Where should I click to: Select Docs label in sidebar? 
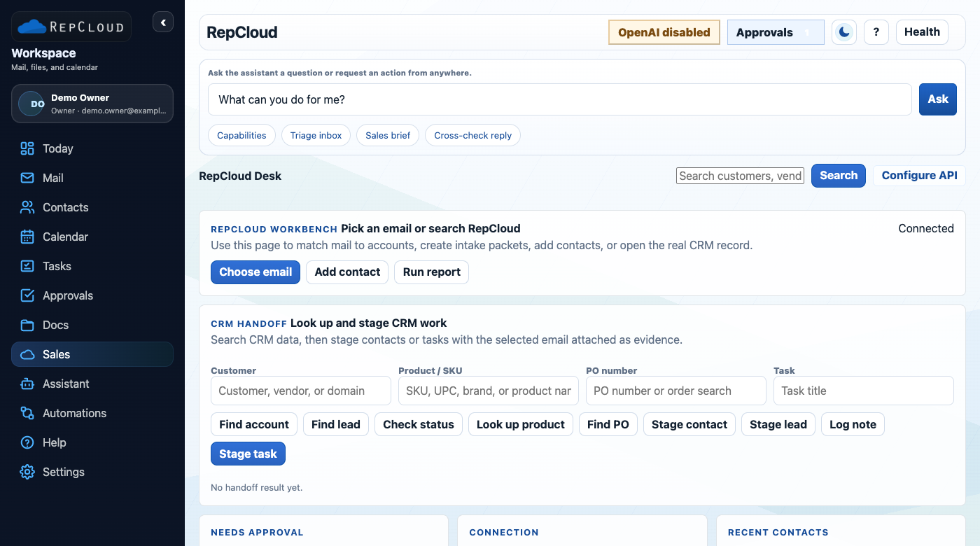pos(55,325)
